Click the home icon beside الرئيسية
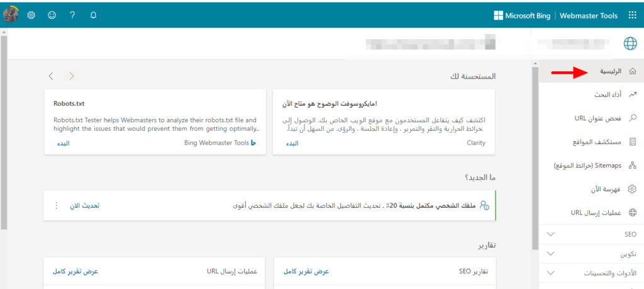The height and width of the screenshot is (289, 644). tap(633, 72)
